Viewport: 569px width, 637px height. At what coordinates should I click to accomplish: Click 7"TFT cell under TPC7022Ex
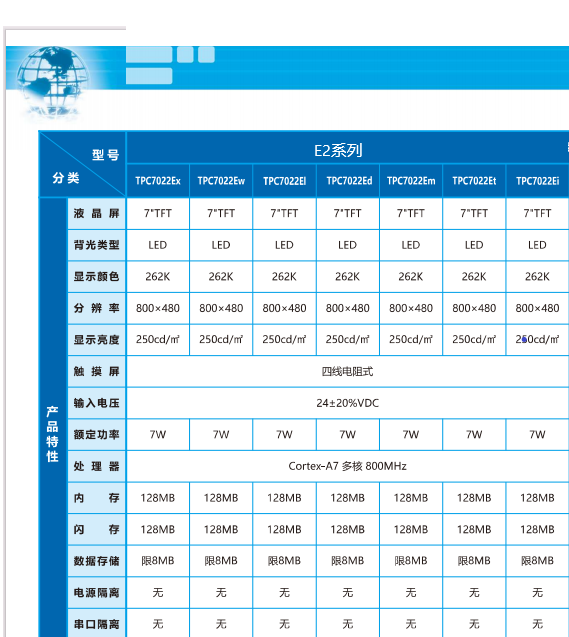[x=158, y=213]
